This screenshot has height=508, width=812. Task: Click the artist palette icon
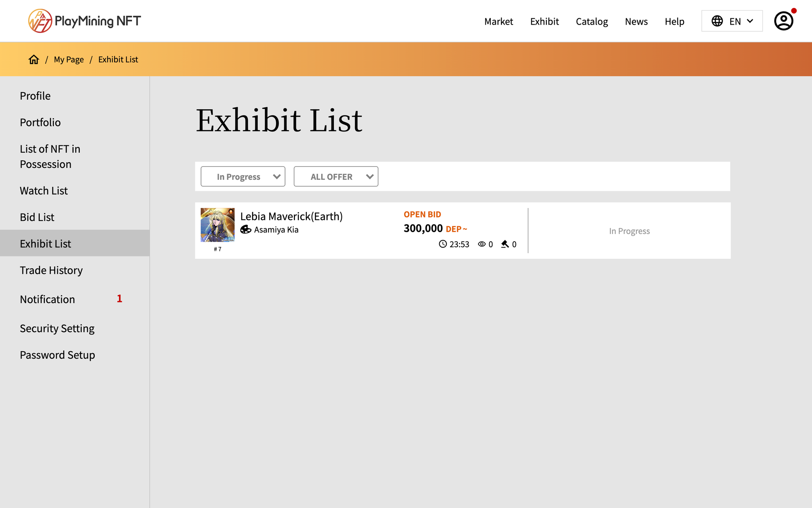246,230
